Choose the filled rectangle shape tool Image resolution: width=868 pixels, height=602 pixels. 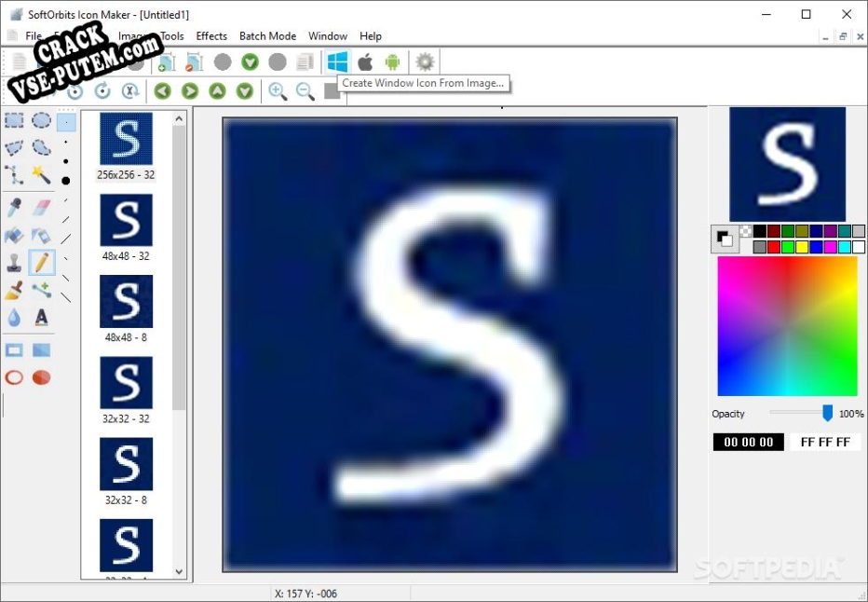(42, 350)
